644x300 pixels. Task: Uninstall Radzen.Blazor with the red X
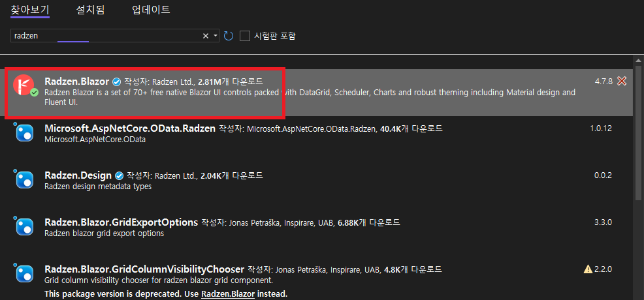click(x=622, y=81)
